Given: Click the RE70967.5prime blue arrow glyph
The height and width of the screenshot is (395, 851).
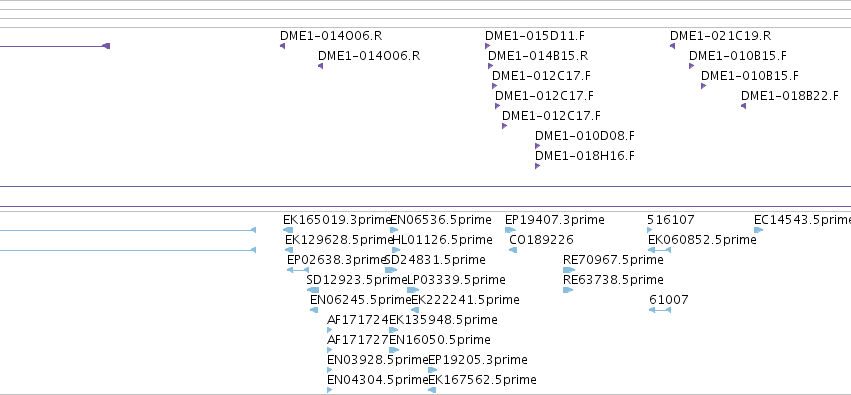Looking at the screenshot, I should point(569,270).
